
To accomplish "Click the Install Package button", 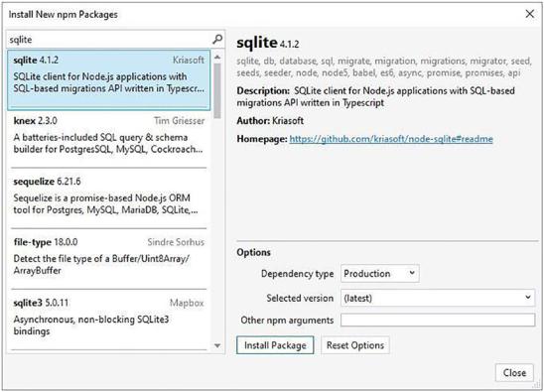I will tap(275, 345).
